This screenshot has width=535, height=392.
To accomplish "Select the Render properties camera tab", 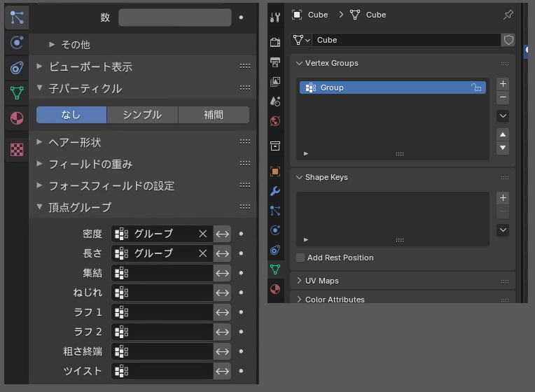I will (275, 42).
